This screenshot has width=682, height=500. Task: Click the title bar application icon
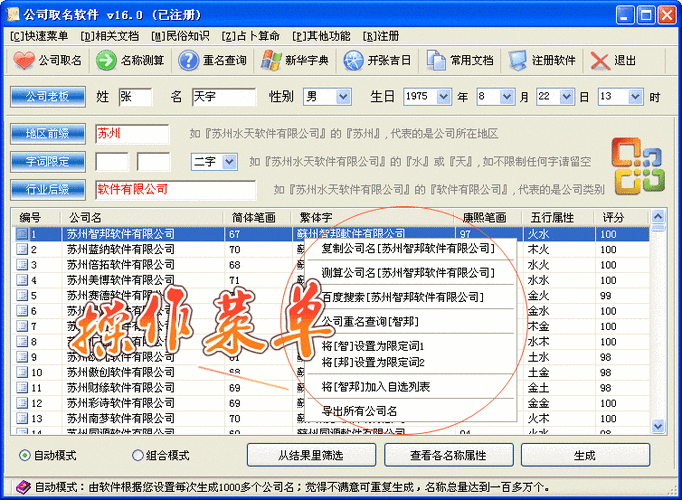[x=13, y=14]
